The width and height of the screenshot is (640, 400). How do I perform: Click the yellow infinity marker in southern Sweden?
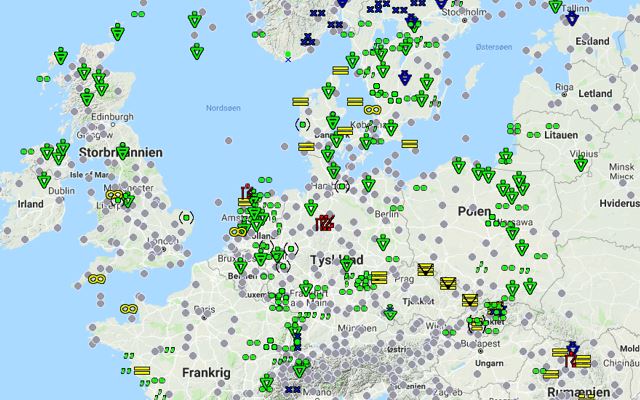[x=372, y=110]
